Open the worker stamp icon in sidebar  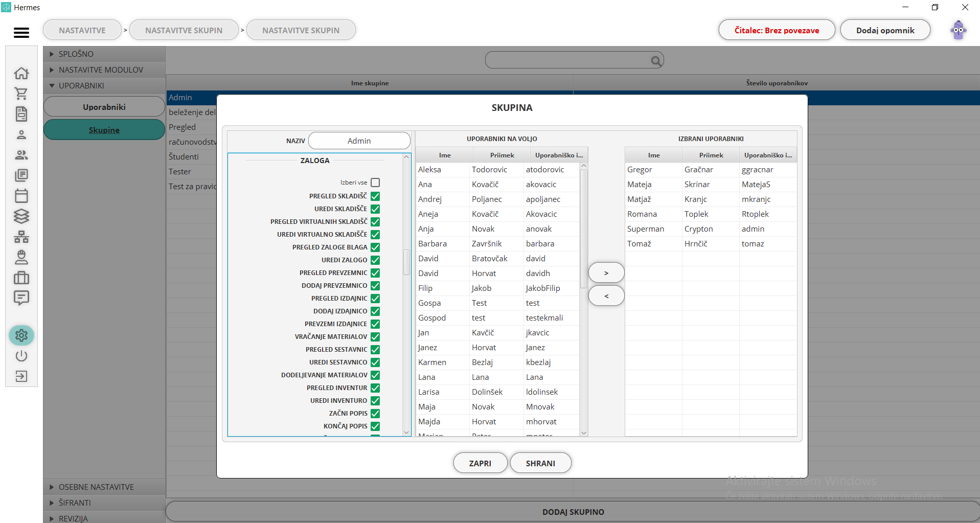click(x=21, y=257)
